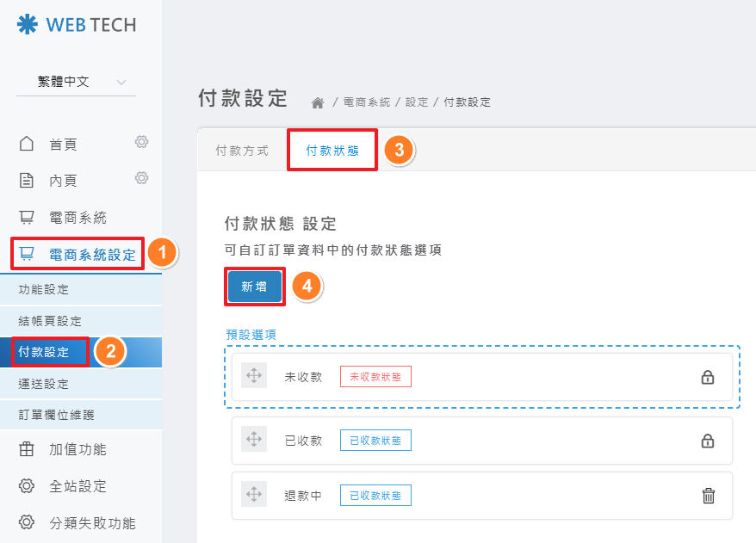
Task: Click the 電商系統 breadcrumb link
Action: 366,102
